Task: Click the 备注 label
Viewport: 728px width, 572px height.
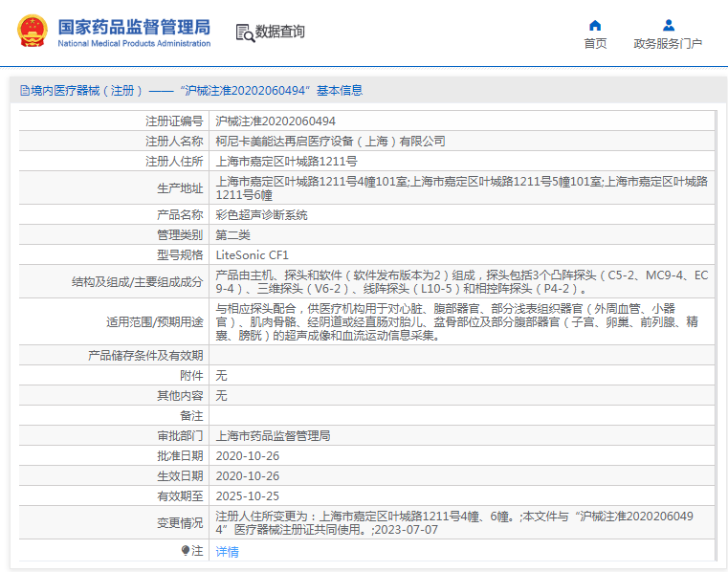Action: (191, 416)
